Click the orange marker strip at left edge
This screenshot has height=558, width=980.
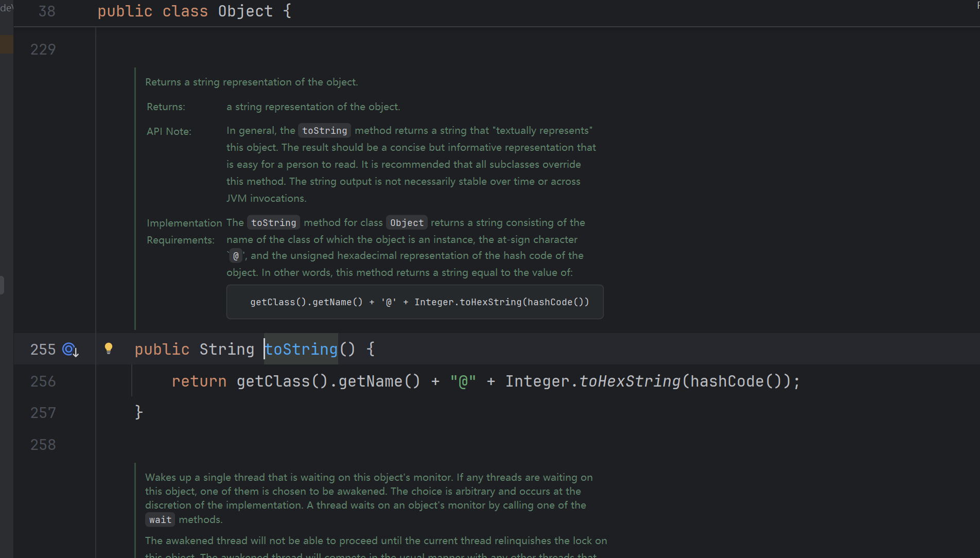coord(7,44)
